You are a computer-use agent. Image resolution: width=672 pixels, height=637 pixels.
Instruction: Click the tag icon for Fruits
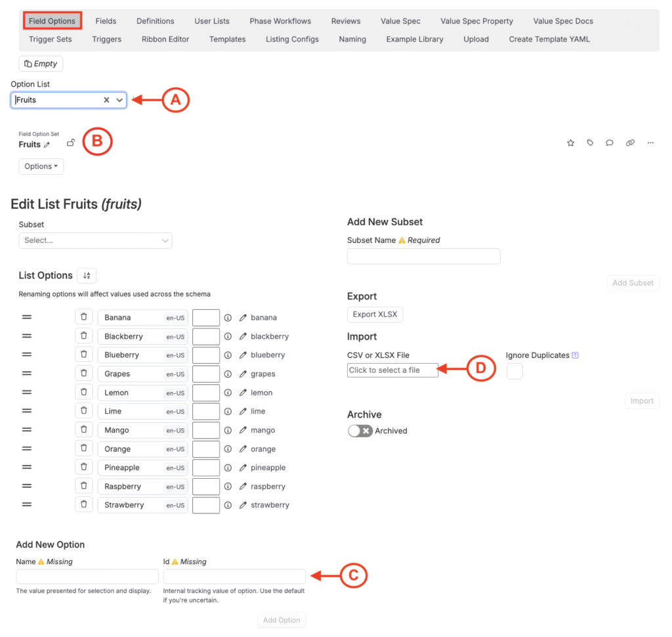click(590, 143)
